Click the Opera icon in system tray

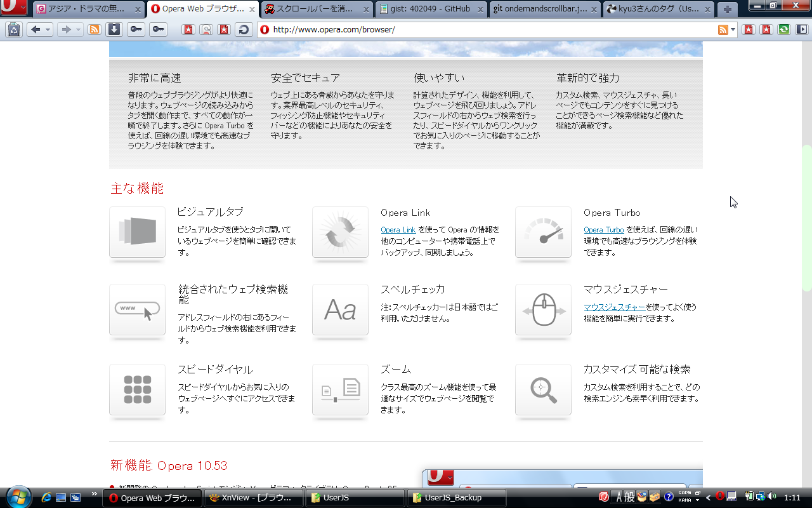point(720,496)
